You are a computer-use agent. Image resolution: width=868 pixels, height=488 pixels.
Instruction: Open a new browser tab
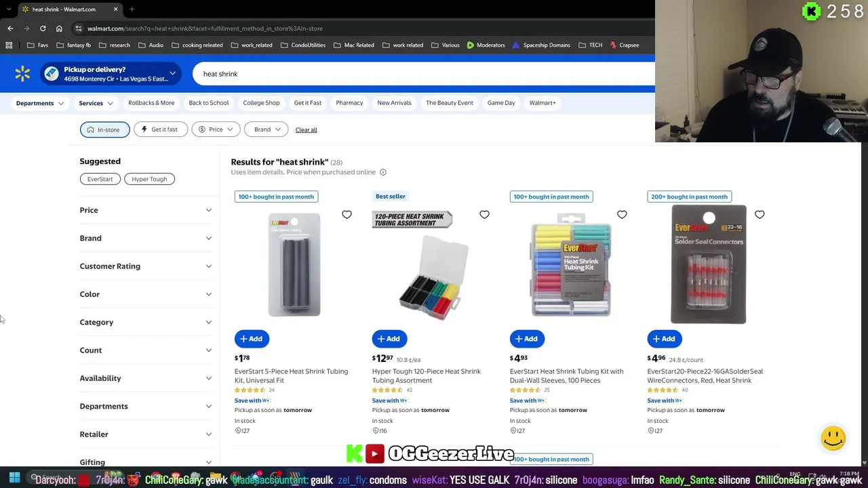tap(132, 9)
